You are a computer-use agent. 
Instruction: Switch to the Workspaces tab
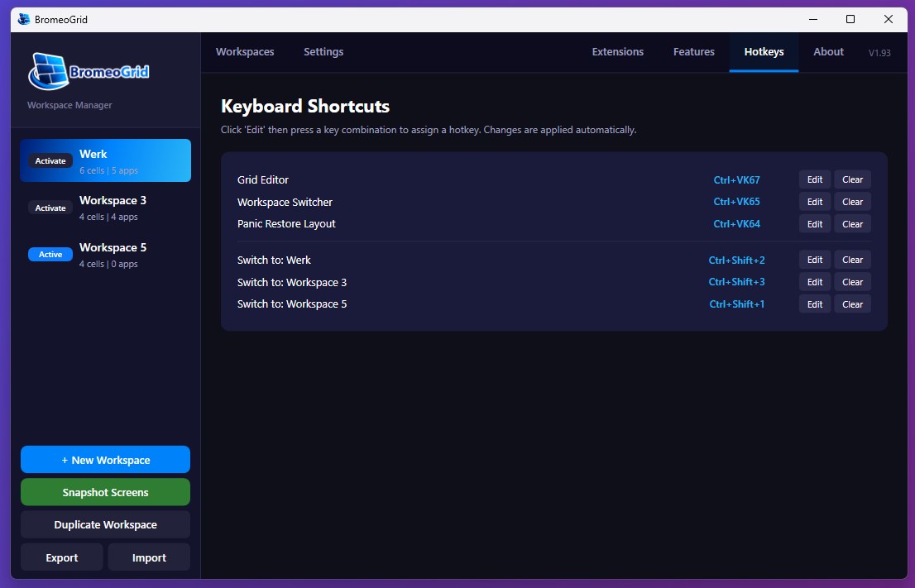[x=245, y=51]
